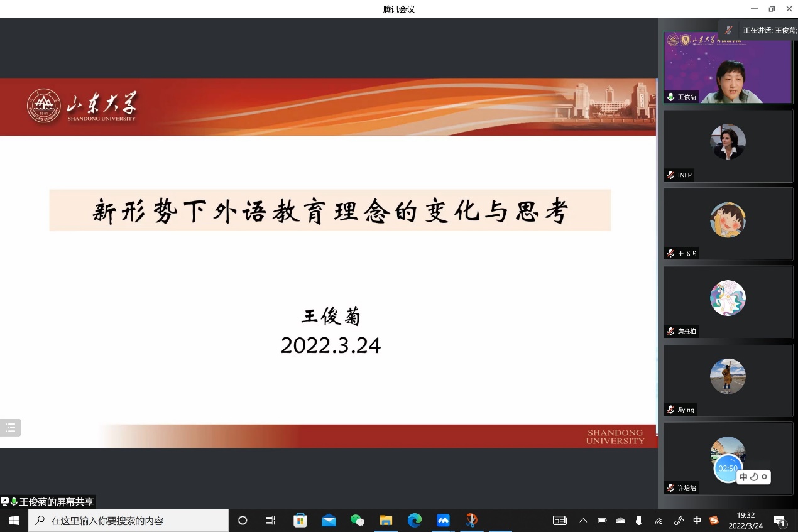Open Tencent Meeting app in the taskbar

click(443, 520)
